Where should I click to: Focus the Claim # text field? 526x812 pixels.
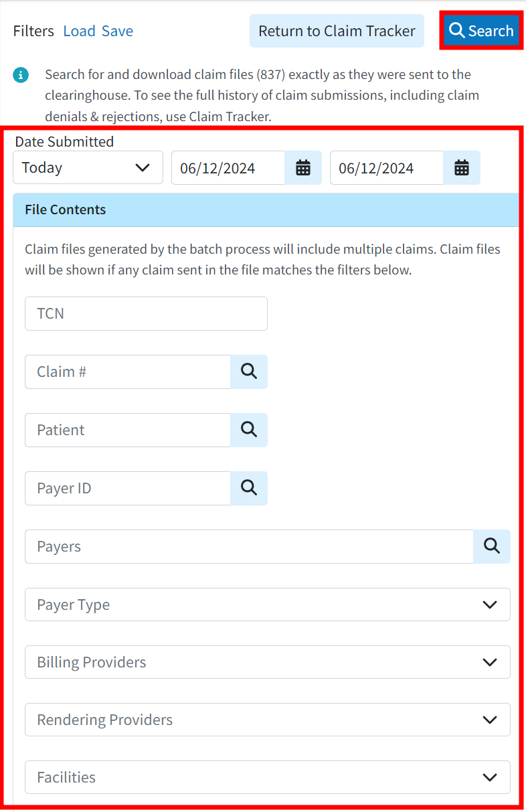pyautogui.click(x=128, y=372)
